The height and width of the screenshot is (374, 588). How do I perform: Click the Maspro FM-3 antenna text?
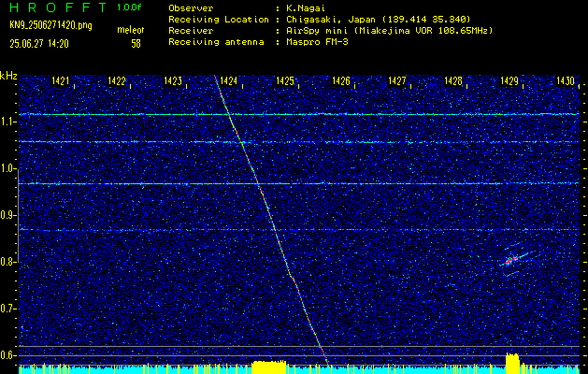click(x=317, y=42)
